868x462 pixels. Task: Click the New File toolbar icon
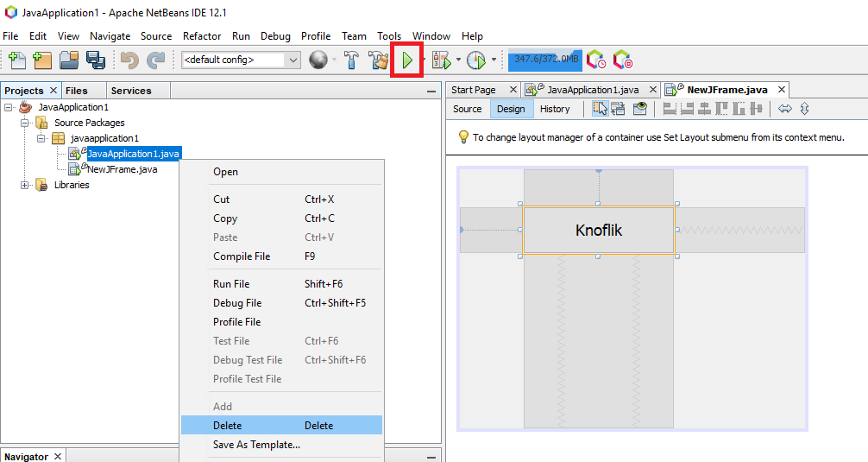16,60
